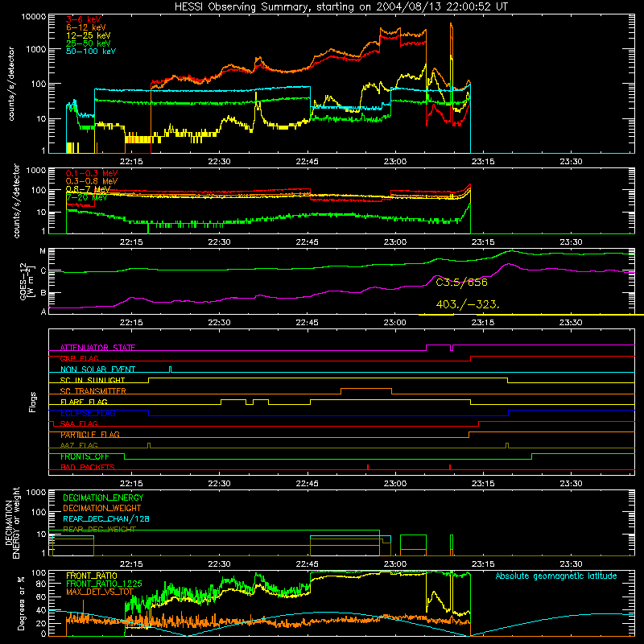This screenshot has height=644, width=644.
Task: Click the HESSI Observing Summary title text
Action: click(x=341, y=6)
